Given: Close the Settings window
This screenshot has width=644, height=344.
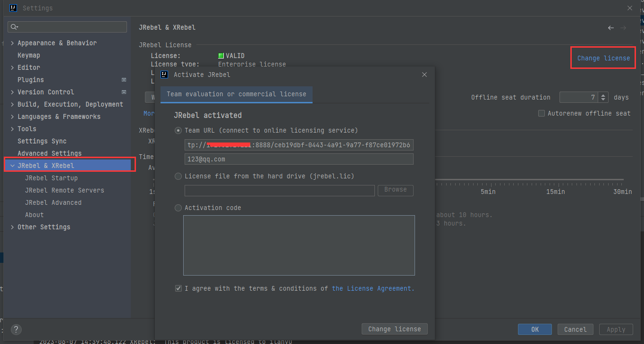Looking at the screenshot, I should click(x=630, y=8).
